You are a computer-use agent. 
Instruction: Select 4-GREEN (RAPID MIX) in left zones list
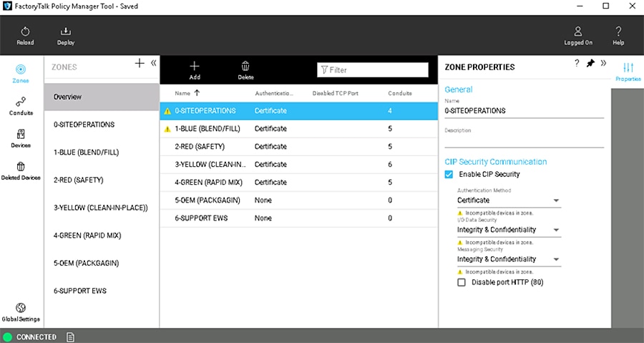102,236
